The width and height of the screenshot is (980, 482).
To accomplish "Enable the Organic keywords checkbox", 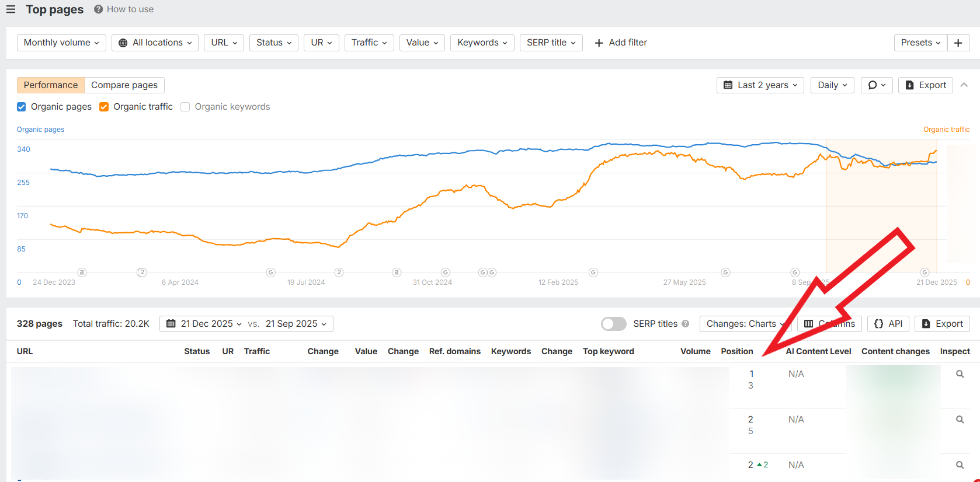I will coord(185,107).
